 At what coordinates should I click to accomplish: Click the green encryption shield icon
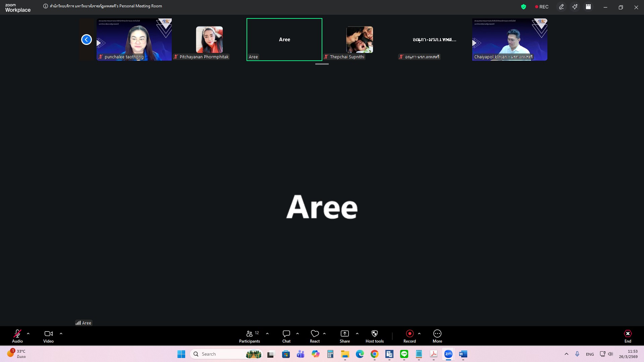(523, 7)
